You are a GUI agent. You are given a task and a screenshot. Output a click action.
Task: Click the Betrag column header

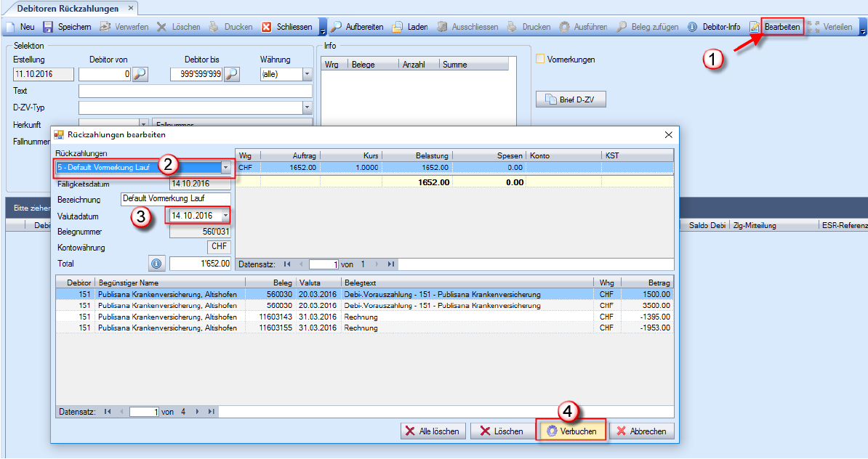point(647,283)
